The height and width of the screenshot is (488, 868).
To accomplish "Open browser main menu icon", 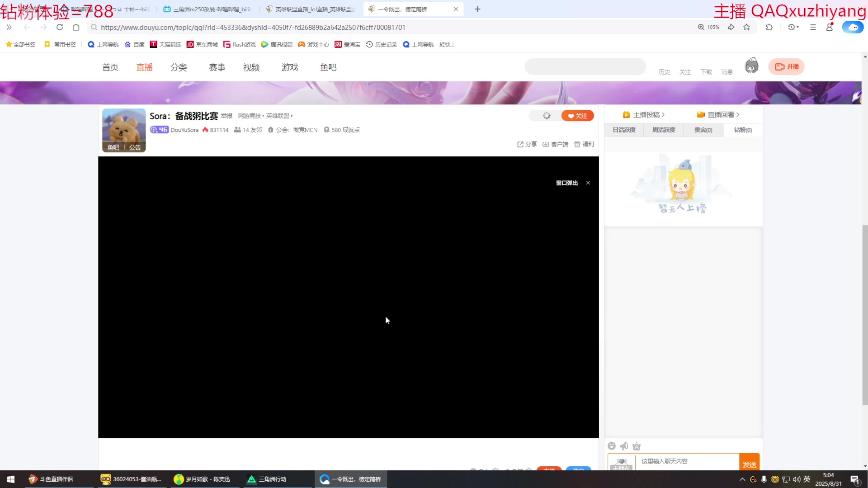I will pos(813,27).
